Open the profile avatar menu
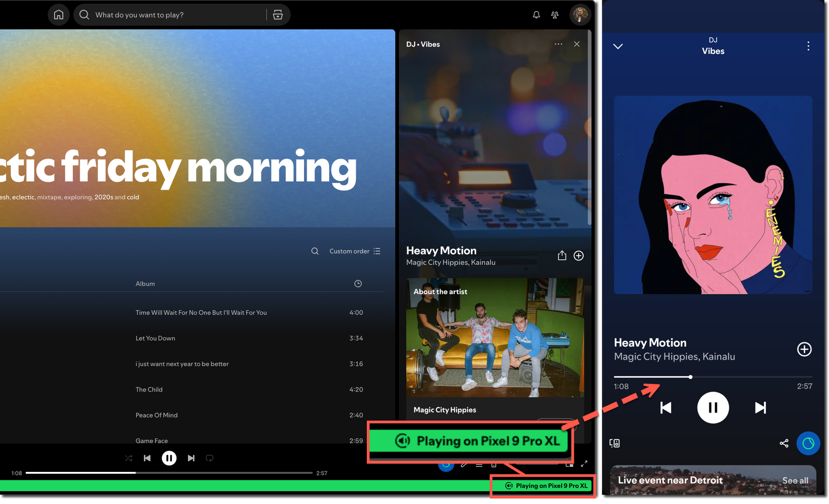829x504 pixels. pos(580,15)
